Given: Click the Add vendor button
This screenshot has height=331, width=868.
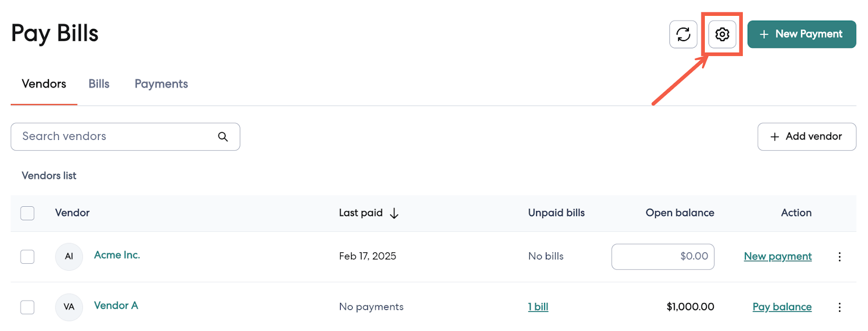Looking at the screenshot, I should pos(806,137).
